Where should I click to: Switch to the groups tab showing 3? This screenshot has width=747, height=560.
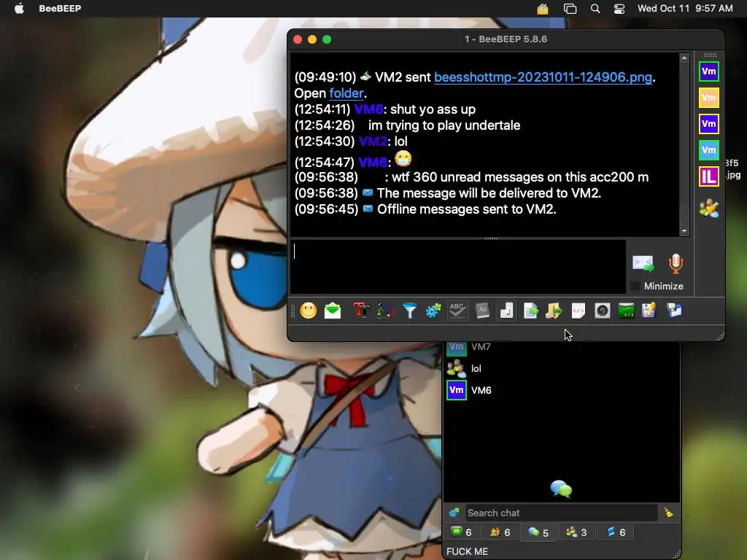(576, 532)
